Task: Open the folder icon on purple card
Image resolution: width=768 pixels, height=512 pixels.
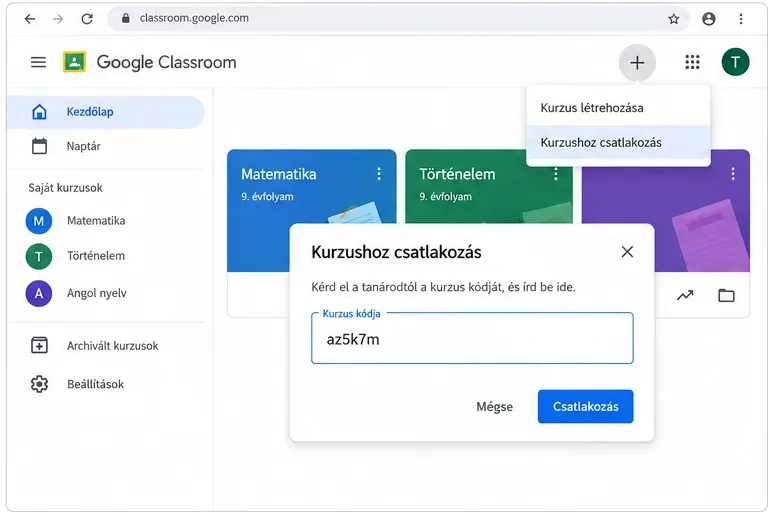Action: coord(726,295)
